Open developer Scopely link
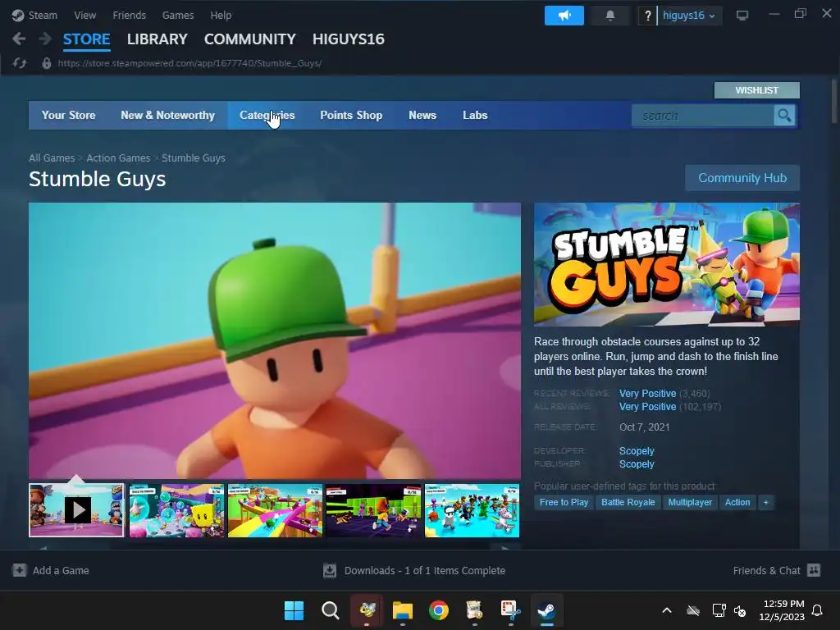840x630 pixels. [637, 451]
